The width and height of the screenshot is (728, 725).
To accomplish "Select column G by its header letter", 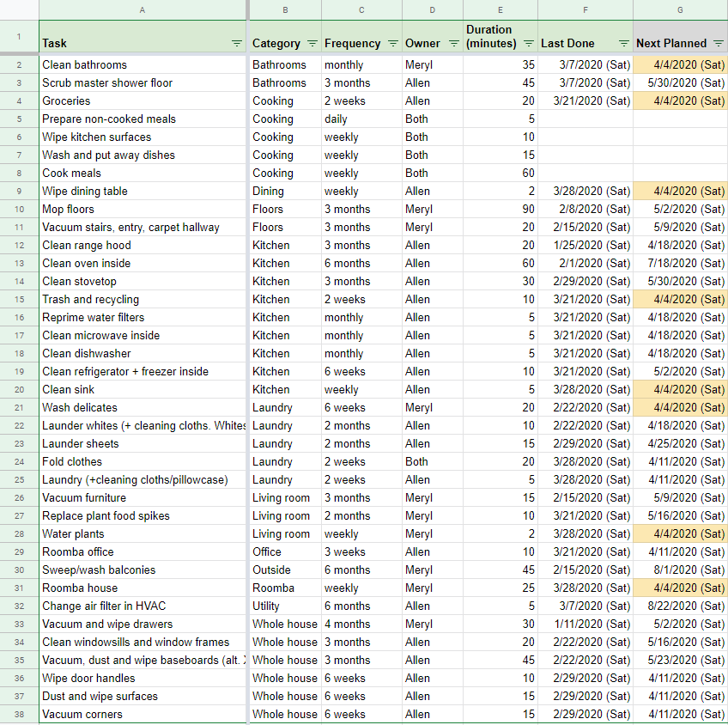I will click(680, 9).
